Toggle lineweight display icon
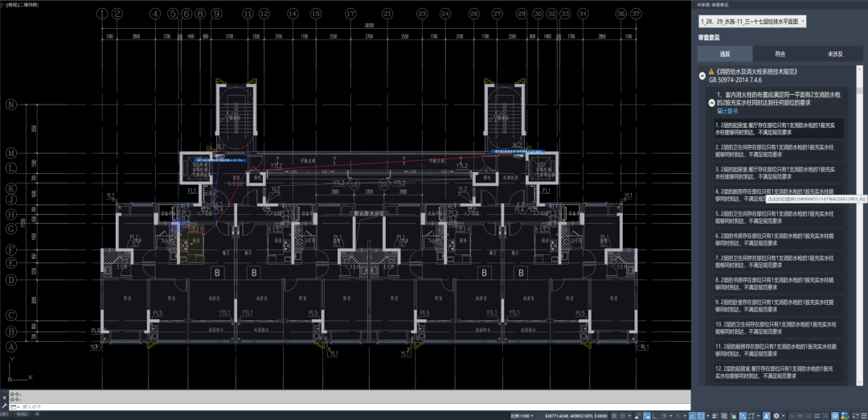Image resolution: width=868 pixels, height=420 pixels. (x=715, y=415)
